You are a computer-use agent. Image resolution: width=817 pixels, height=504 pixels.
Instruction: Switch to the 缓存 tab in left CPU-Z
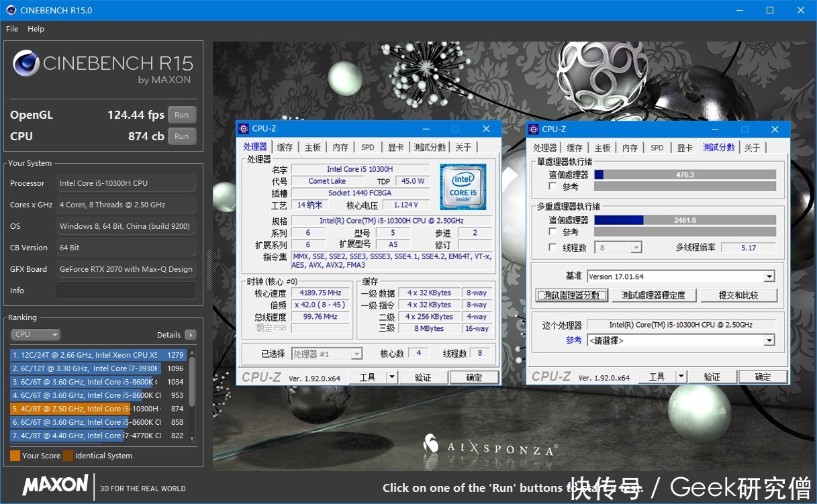tap(284, 146)
